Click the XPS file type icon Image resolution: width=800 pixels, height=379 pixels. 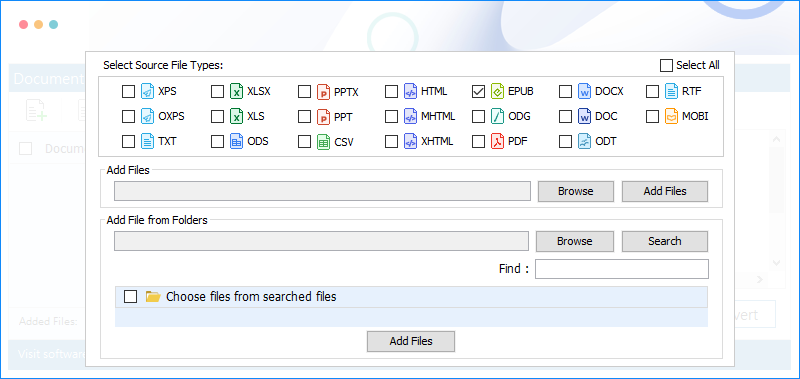point(147,92)
